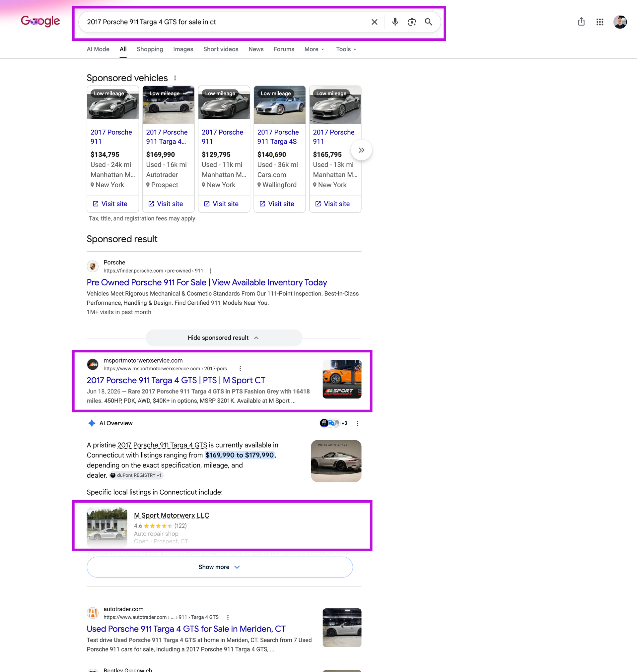Screen dimensions: 637x672
Task: Advance the vehicle carousel with the double arrow
Action: click(x=361, y=150)
